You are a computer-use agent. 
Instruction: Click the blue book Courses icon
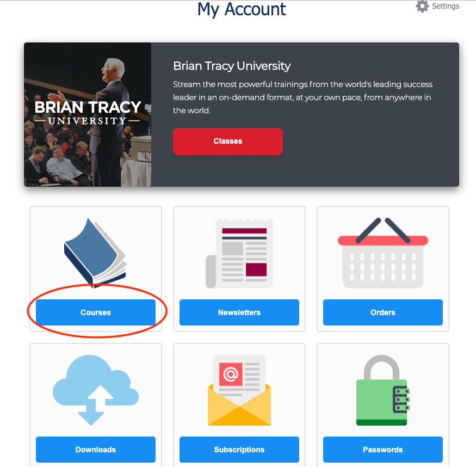pos(95,253)
